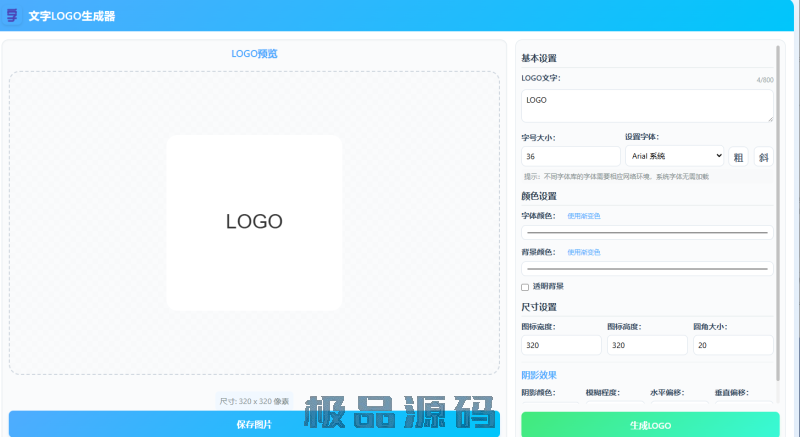Open the 字体颜色 color picker bar
Screen dimensions: 800x437
[647, 232]
